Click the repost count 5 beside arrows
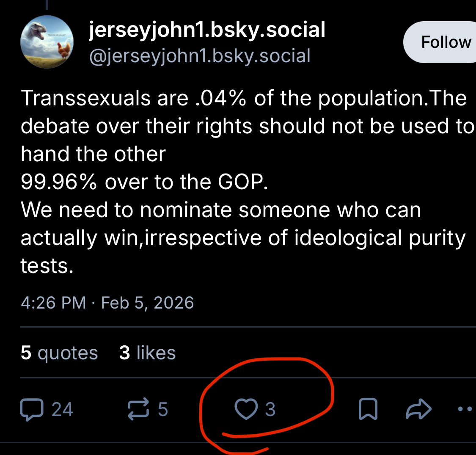The height and width of the screenshot is (455, 476). click(x=163, y=410)
